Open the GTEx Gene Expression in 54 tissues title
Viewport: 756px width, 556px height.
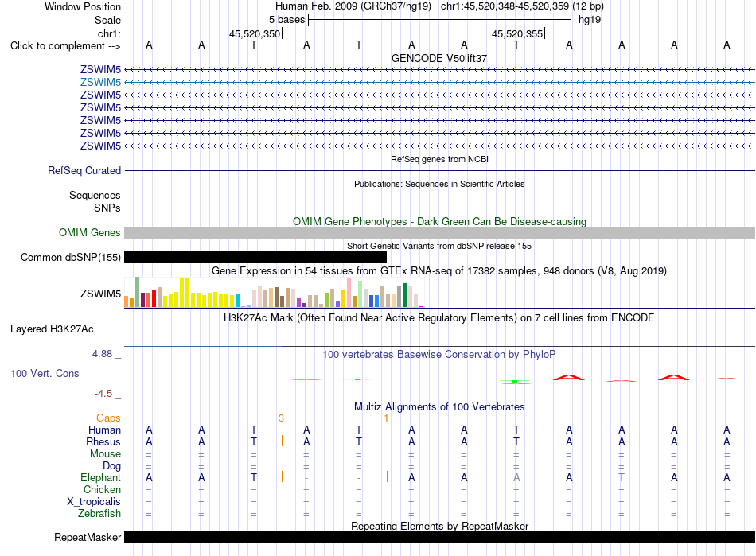point(439,271)
